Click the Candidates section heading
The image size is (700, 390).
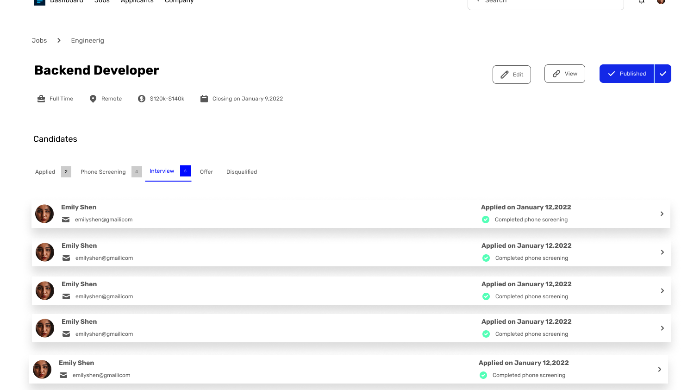[55, 139]
